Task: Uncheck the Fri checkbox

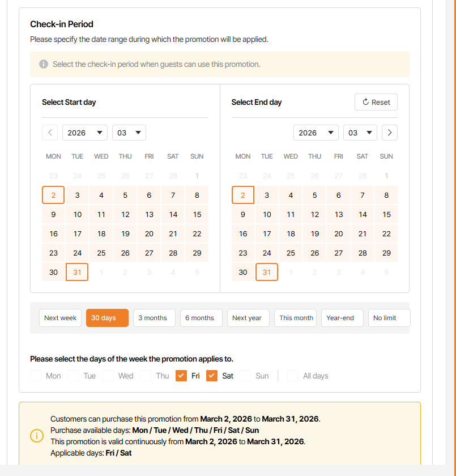Action: 181,376
